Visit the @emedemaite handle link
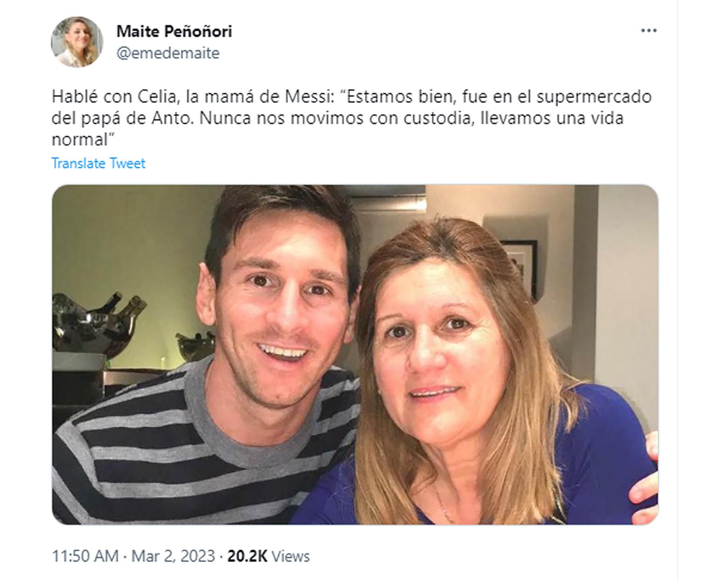Image resolution: width=728 pixels, height=582 pixels. pyautogui.click(x=168, y=53)
